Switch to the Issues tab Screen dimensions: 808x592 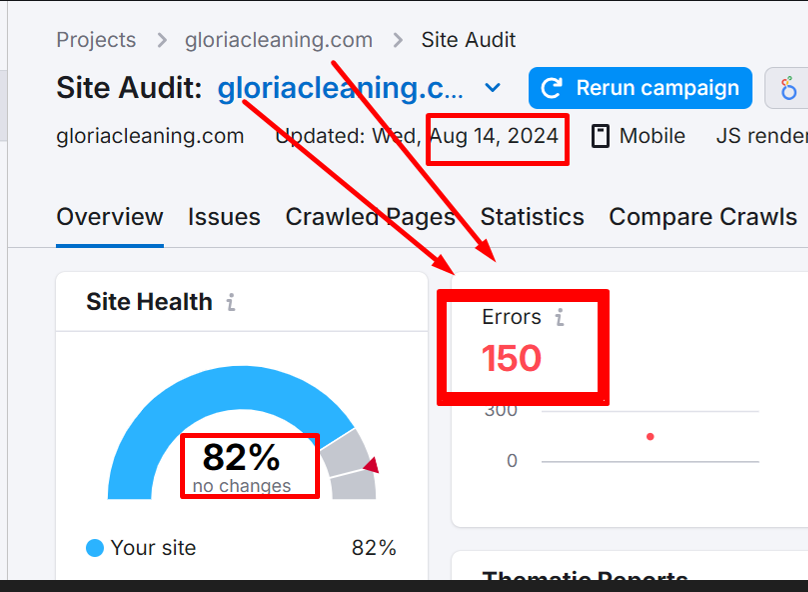[x=224, y=217]
